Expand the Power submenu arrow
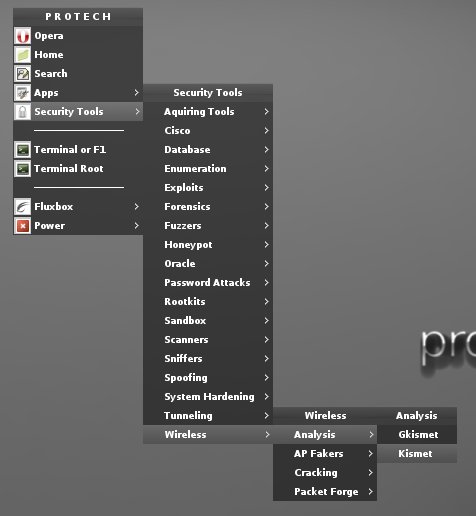Image resolution: width=476 pixels, height=516 pixels. click(x=136, y=225)
